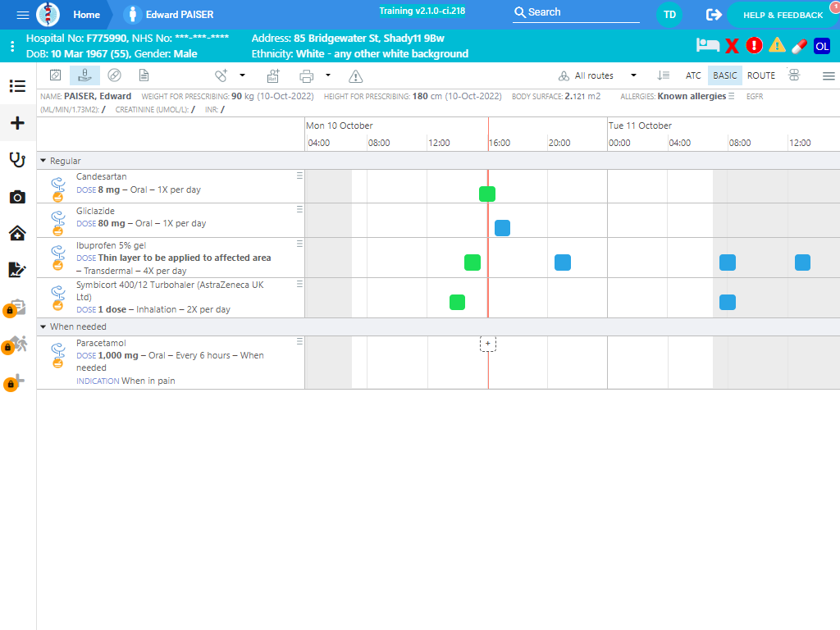The width and height of the screenshot is (840, 630).
Task: Open the Gliclazide row menu
Action: pos(300,209)
